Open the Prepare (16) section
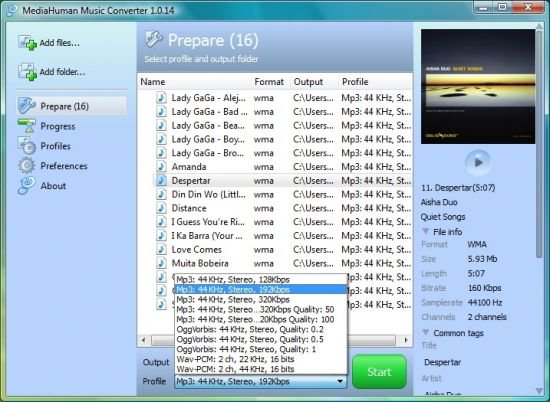 point(72,106)
